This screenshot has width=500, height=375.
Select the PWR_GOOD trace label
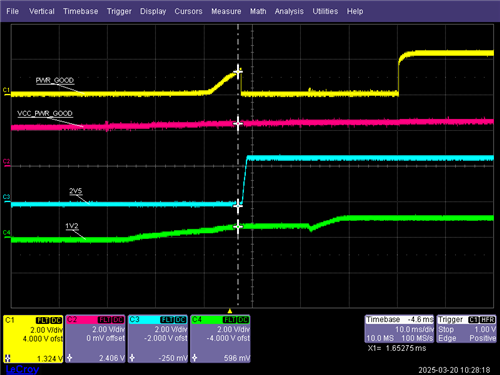pos(55,80)
